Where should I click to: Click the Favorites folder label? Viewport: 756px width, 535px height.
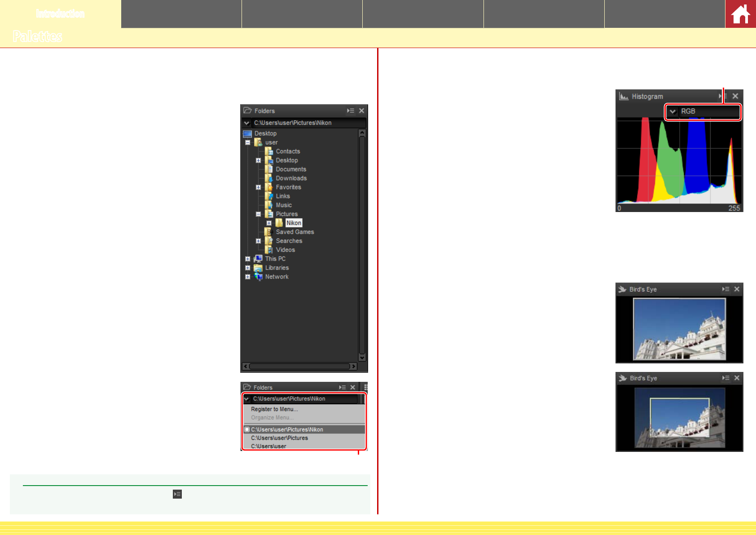coord(289,187)
